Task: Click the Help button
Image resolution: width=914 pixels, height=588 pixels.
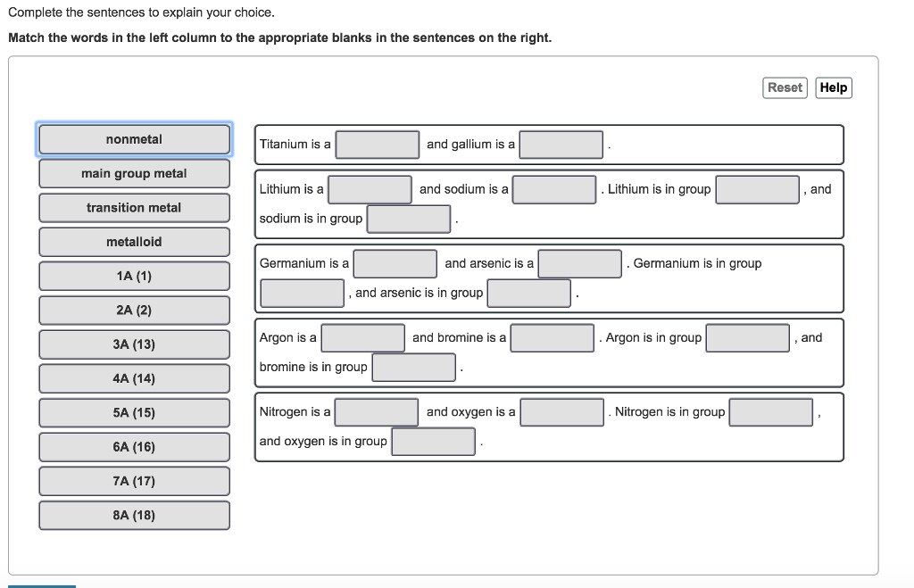Action: click(x=833, y=87)
